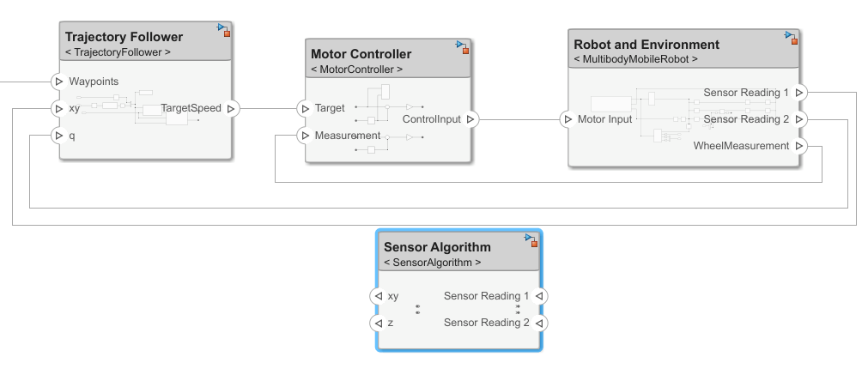
Task: Click the Robot and Environment model badge icon
Action: point(792,38)
